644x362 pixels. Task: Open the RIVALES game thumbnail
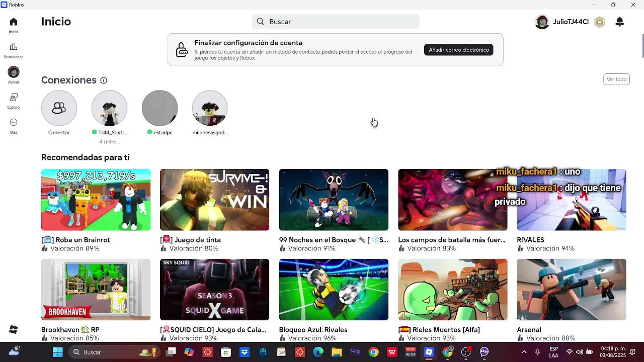pyautogui.click(x=572, y=200)
